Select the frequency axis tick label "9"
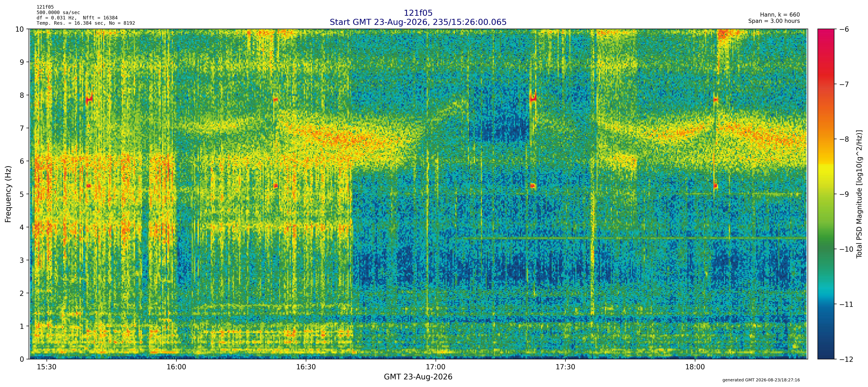The width and height of the screenshot is (868, 387). (x=22, y=62)
